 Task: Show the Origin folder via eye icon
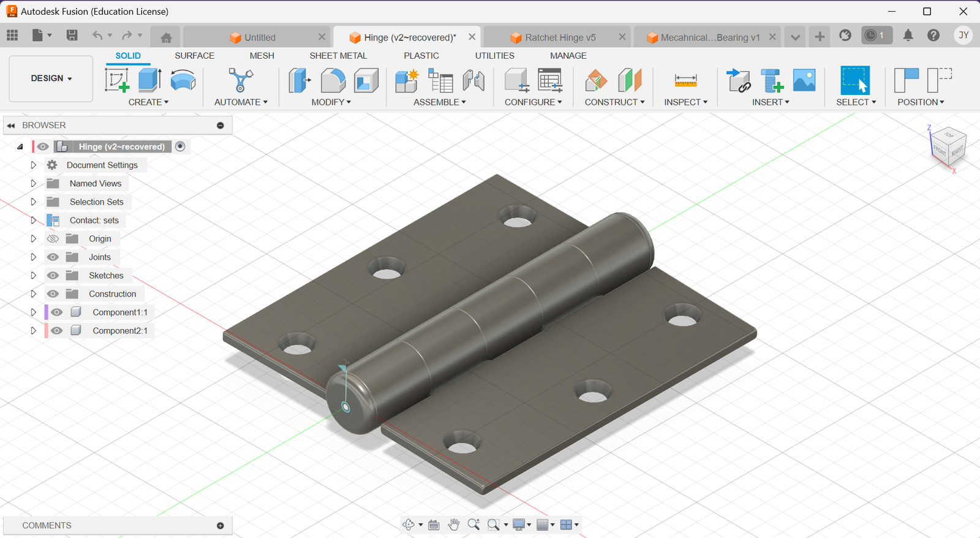[x=53, y=239]
